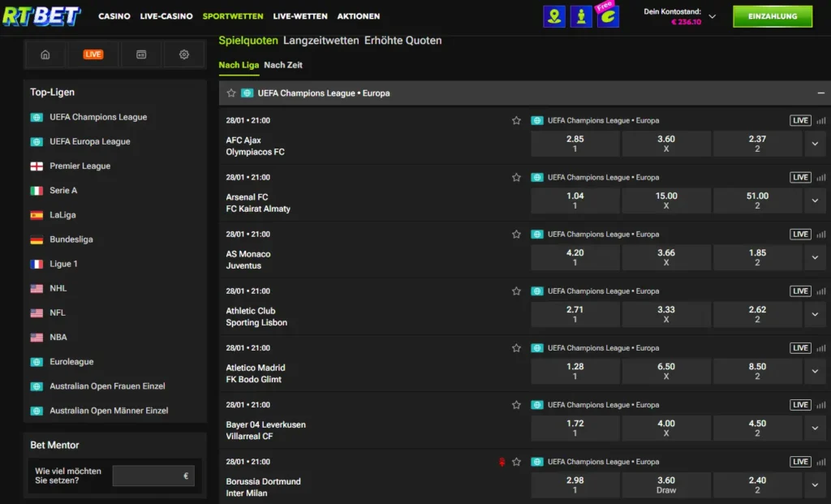Switch to the Erhöhte Quoten tab

click(x=403, y=41)
